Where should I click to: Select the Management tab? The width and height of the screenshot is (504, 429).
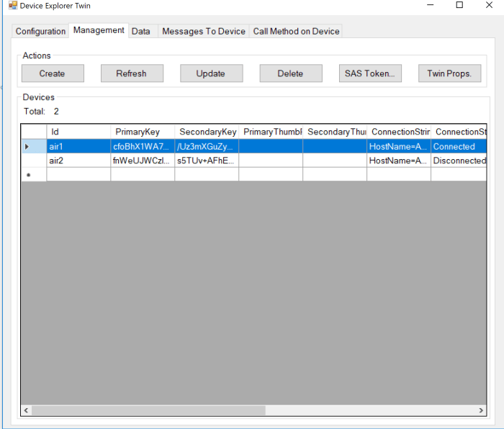pyautogui.click(x=99, y=30)
